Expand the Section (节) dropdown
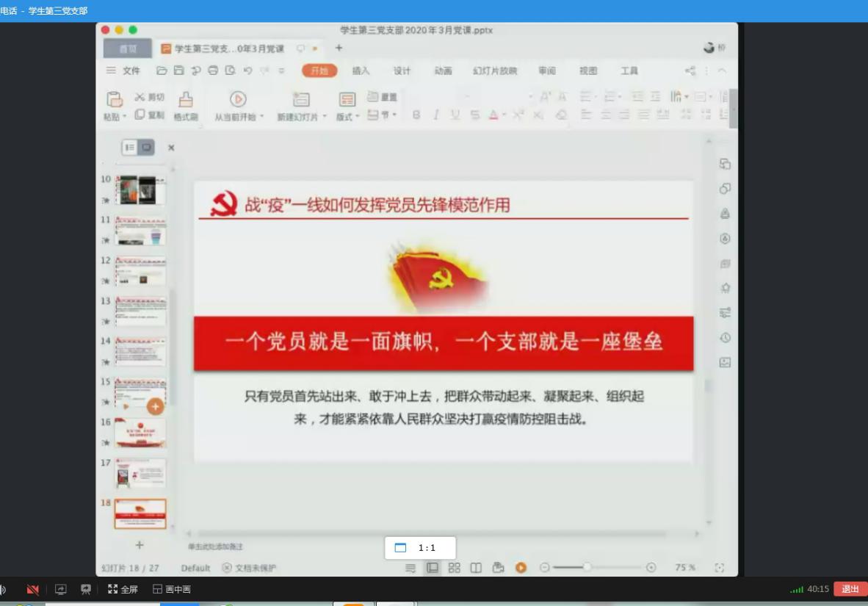Image resolution: width=868 pixels, height=606 pixels. [x=382, y=115]
